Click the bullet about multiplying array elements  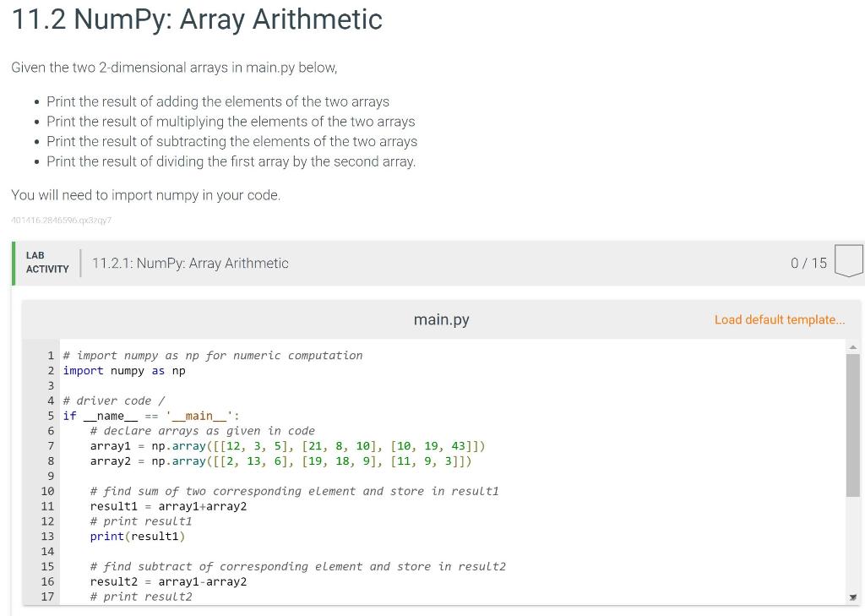click(x=231, y=121)
